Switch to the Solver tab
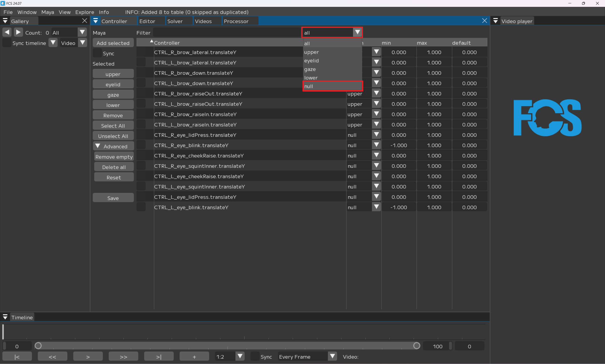Screen dimensions: 605x364 pos(175,21)
